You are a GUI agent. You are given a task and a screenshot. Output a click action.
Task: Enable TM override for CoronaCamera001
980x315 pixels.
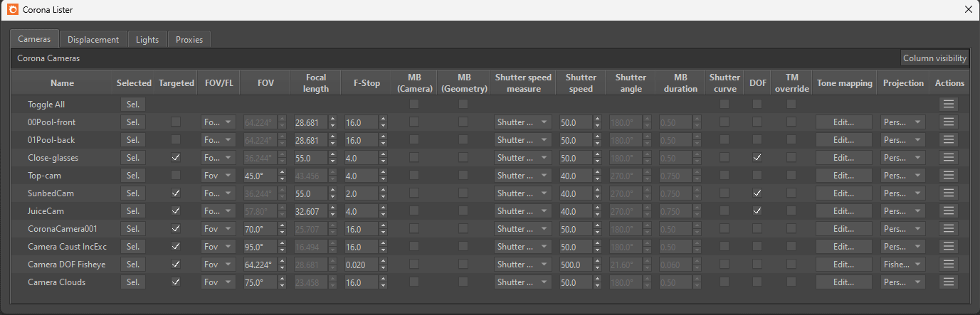791,228
